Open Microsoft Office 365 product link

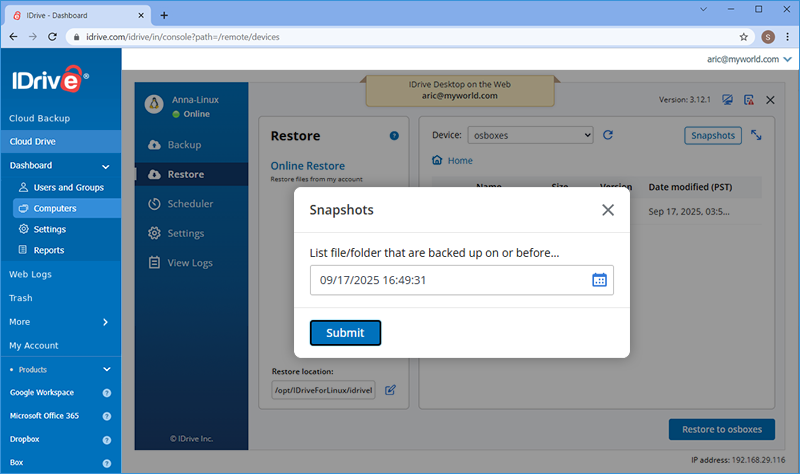[x=44, y=416]
